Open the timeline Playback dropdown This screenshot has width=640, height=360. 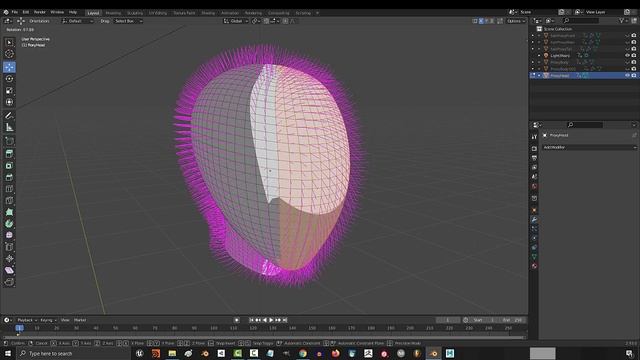coord(27,320)
